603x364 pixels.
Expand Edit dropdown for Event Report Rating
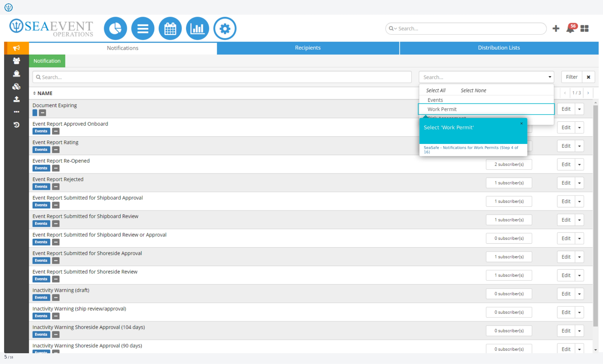(x=579, y=146)
